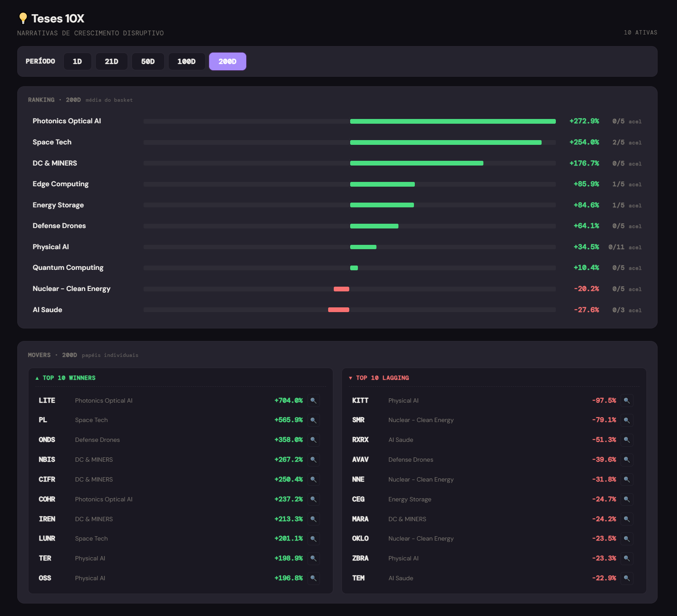Click the magnifier on the TEM row

point(627,578)
